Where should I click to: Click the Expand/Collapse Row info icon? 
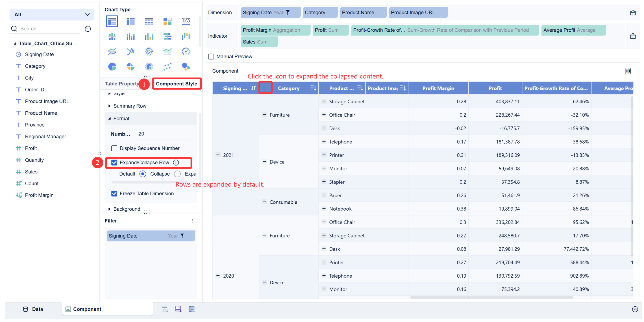[176, 163]
